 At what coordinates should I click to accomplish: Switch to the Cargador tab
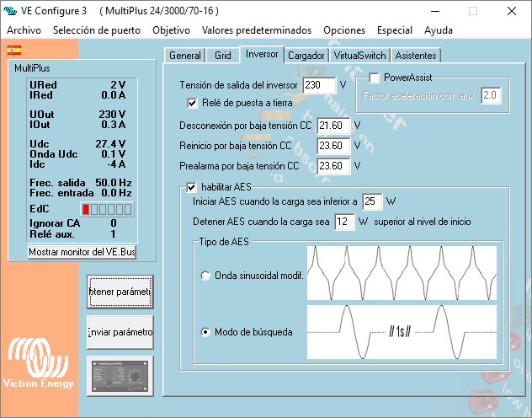(x=306, y=56)
